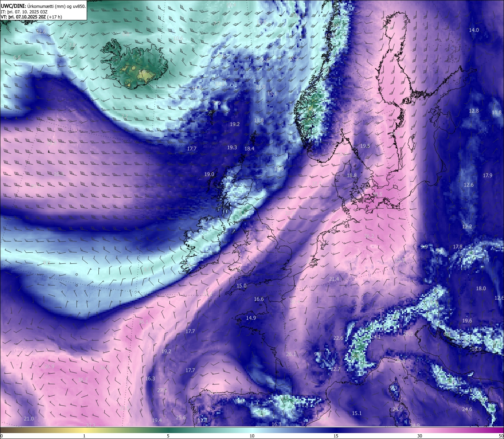Click the 'IT: þri. 07. 10. 2025 03Z' line
Screen dimensions: 504x439
click(24, 12)
